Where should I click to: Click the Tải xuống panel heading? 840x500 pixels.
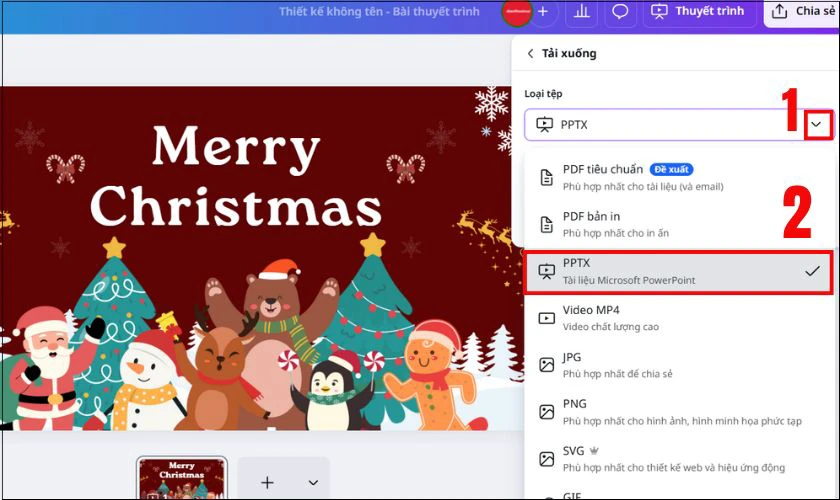(569, 54)
